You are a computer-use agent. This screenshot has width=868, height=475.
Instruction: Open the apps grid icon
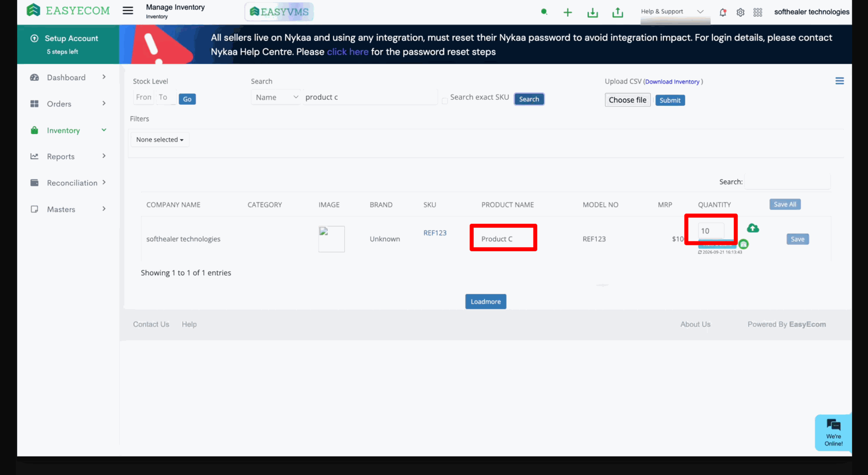click(x=758, y=13)
